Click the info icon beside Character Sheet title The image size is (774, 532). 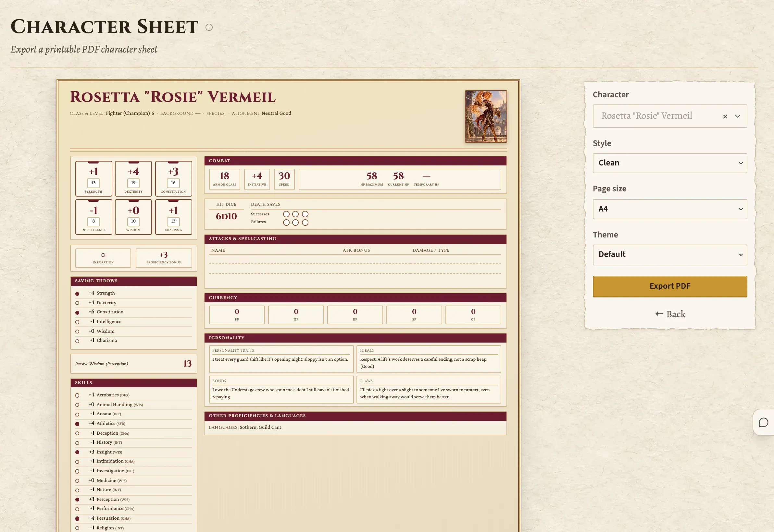(209, 27)
